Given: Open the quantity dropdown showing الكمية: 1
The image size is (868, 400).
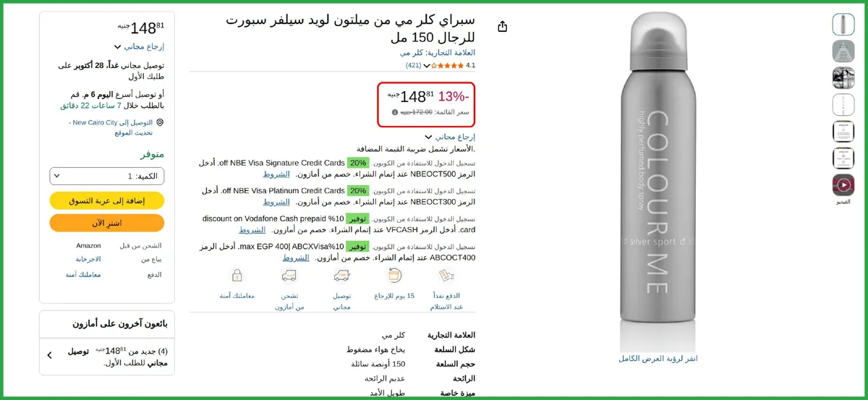Looking at the screenshot, I should click(x=107, y=176).
